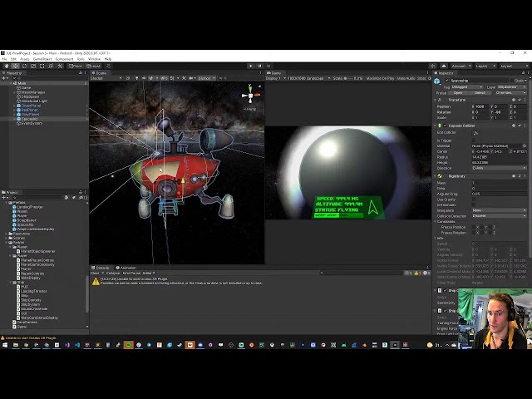Viewport: 532px width, 399px height.
Task: Open Rigidbody component kebab menu
Action: click(525, 176)
